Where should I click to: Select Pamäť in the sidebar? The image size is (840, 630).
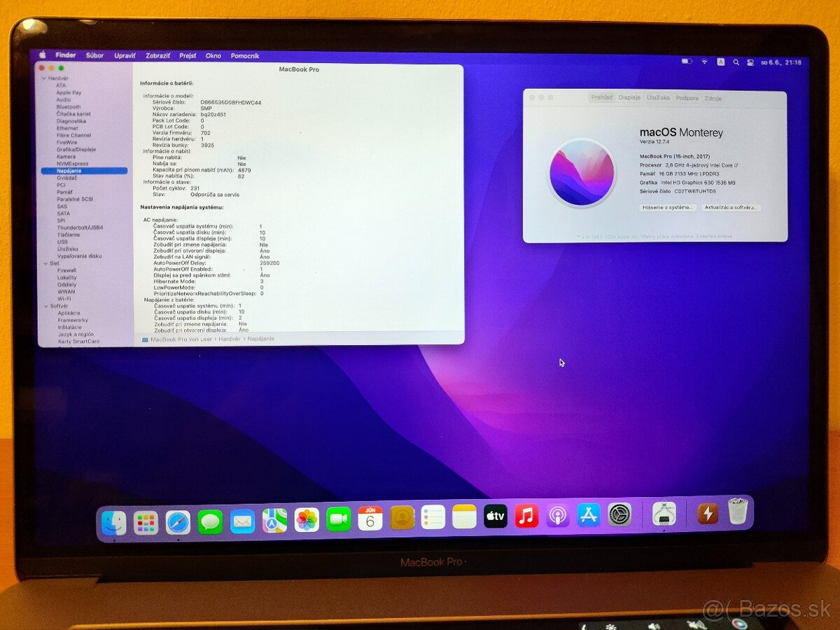click(65, 192)
